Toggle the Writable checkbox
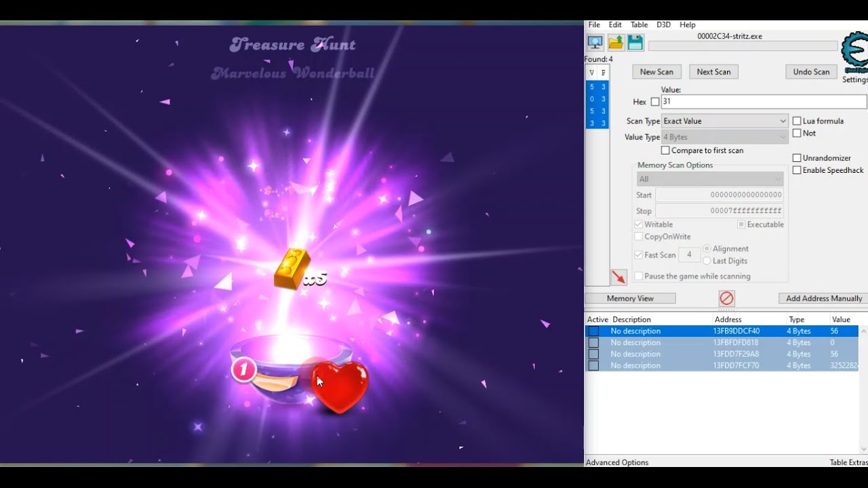 click(x=638, y=224)
